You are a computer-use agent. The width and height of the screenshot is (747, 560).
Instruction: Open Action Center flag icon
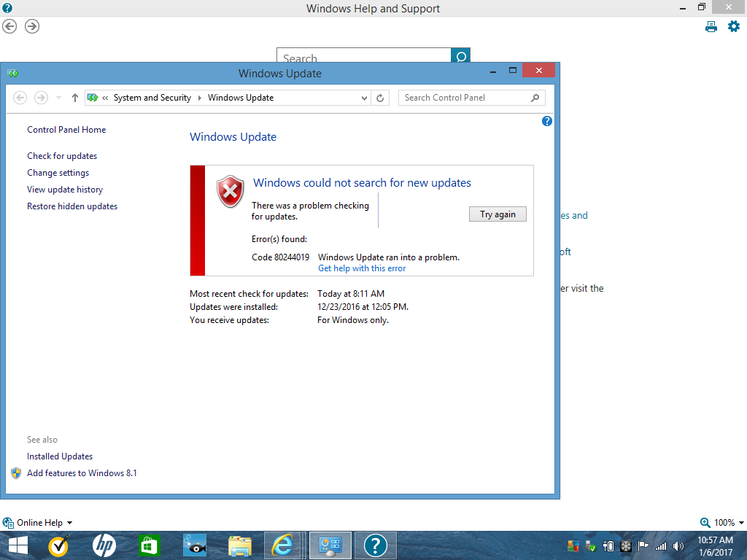click(643, 546)
